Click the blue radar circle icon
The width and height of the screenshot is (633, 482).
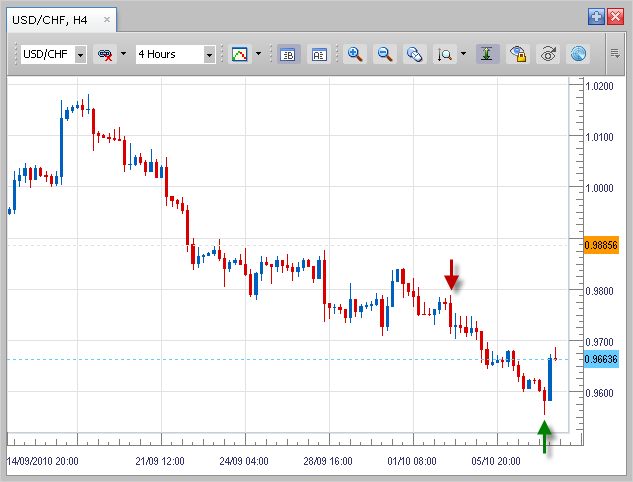tap(578, 54)
